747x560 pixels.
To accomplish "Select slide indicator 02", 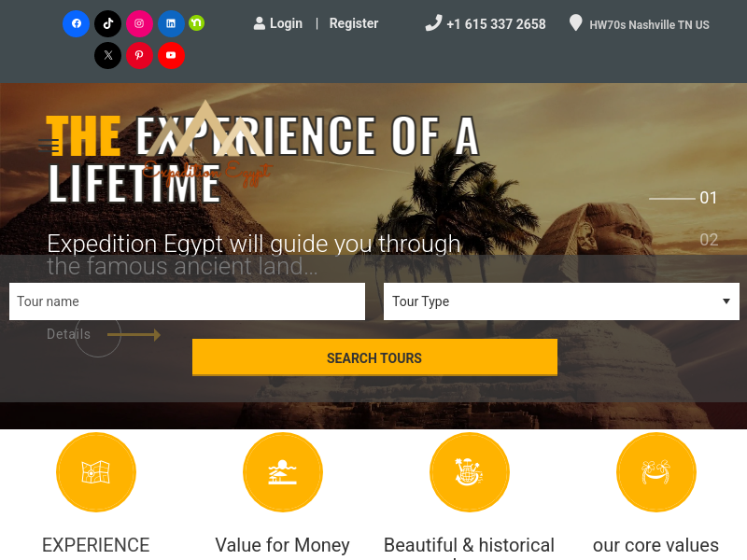I will [x=709, y=240].
